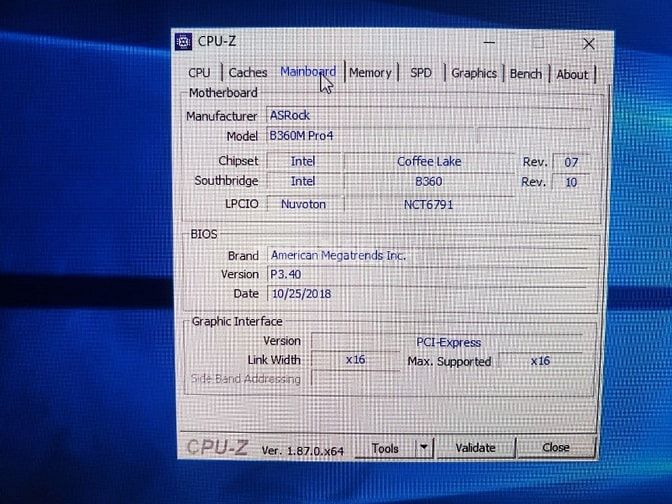Click the Nuvoton LPCIO value
Viewport: 672px width, 504px height.
(x=303, y=204)
